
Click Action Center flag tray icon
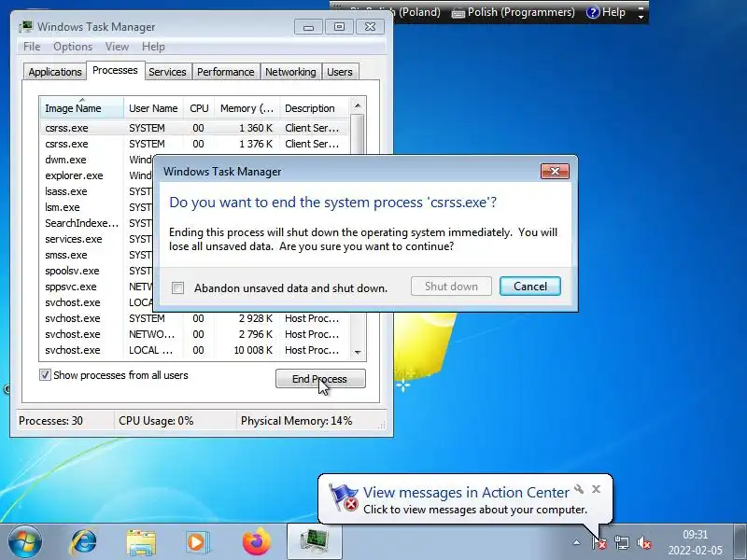tap(599, 542)
